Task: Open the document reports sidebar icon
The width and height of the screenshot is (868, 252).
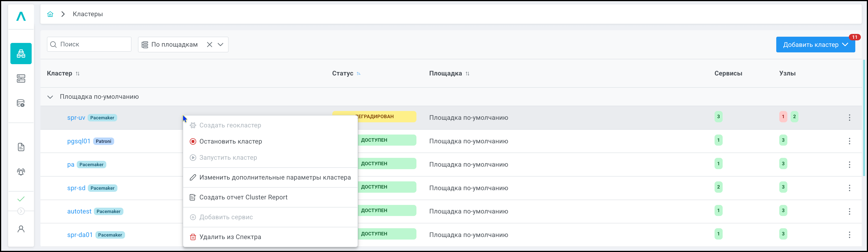Action: point(21,147)
